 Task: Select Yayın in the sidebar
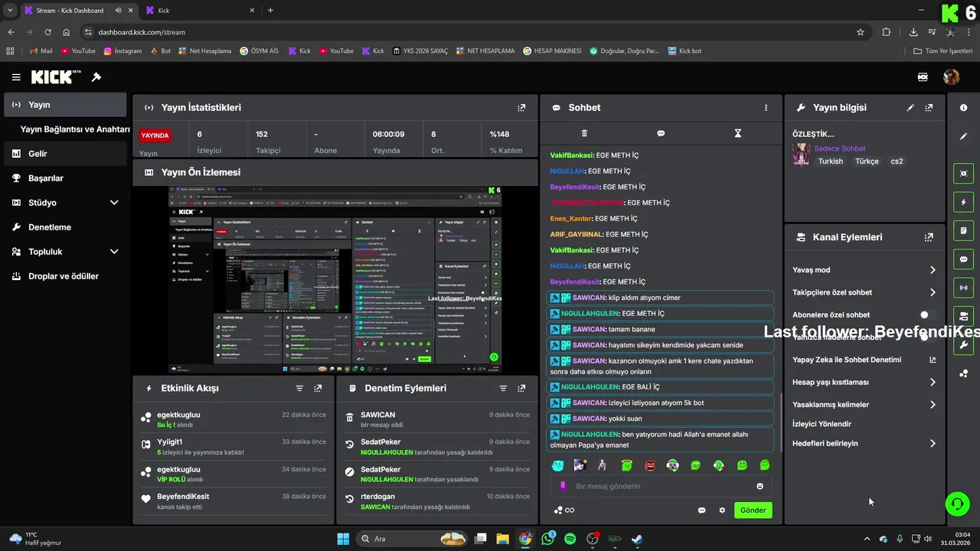click(65, 105)
